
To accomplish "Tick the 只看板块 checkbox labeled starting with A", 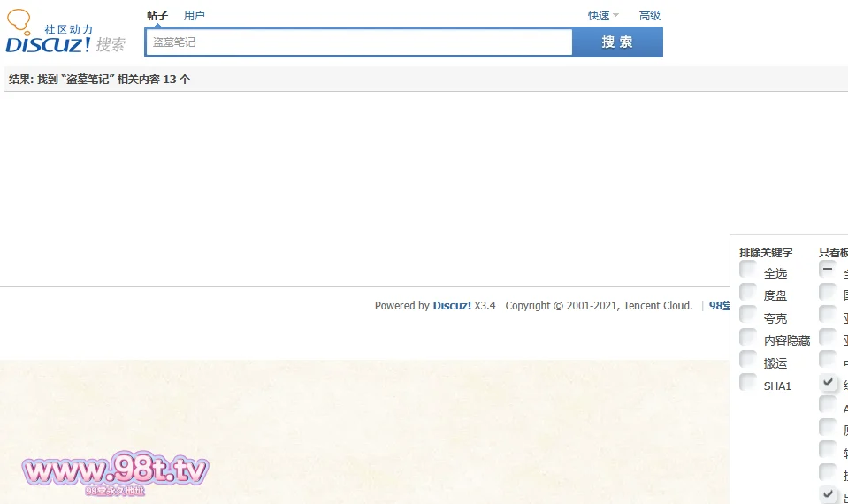I will [828, 405].
